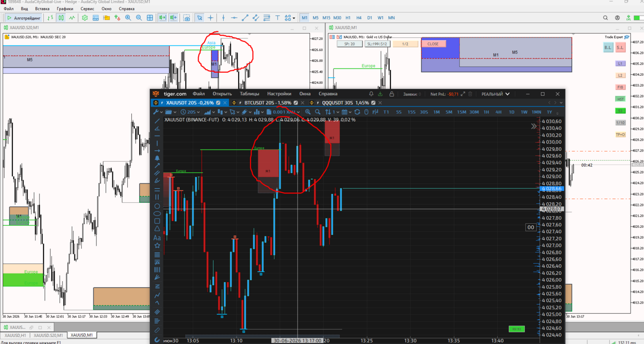Refresh tiger.com chart with circular arrows icon
Image resolution: width=644 pixels, height=344 pixels.
pyautogui.click(x=357, y=112)
